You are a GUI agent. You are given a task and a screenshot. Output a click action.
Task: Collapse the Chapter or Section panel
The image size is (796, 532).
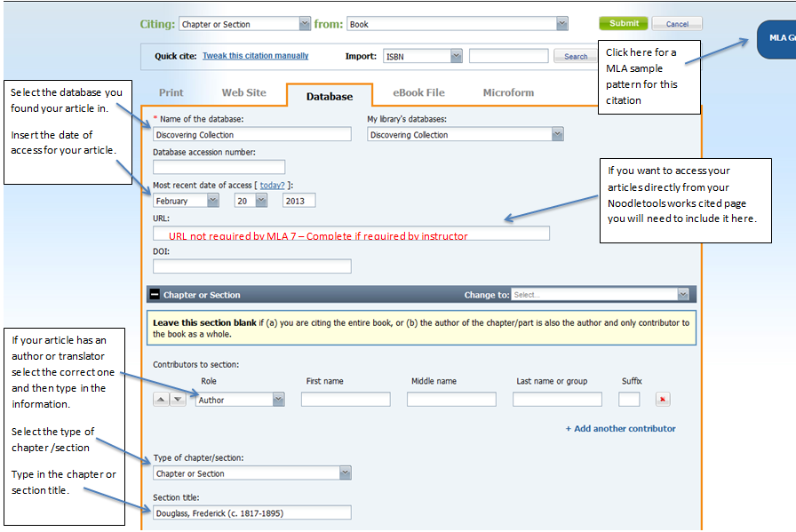coord(155,294)
